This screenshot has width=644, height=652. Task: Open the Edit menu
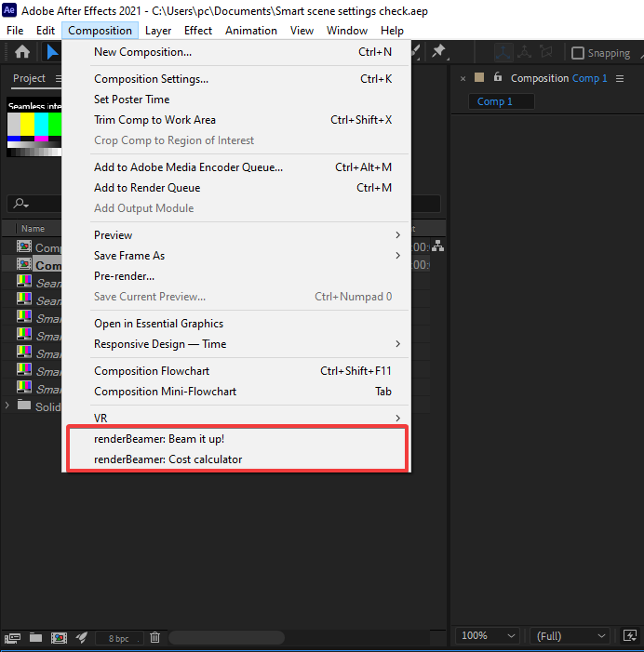point(46,31)
